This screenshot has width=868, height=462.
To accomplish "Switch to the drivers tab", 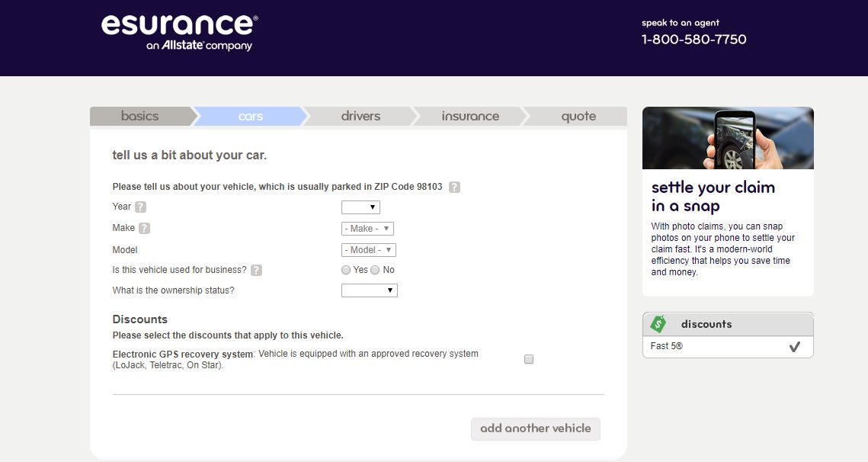I will [x=360, y=117].
